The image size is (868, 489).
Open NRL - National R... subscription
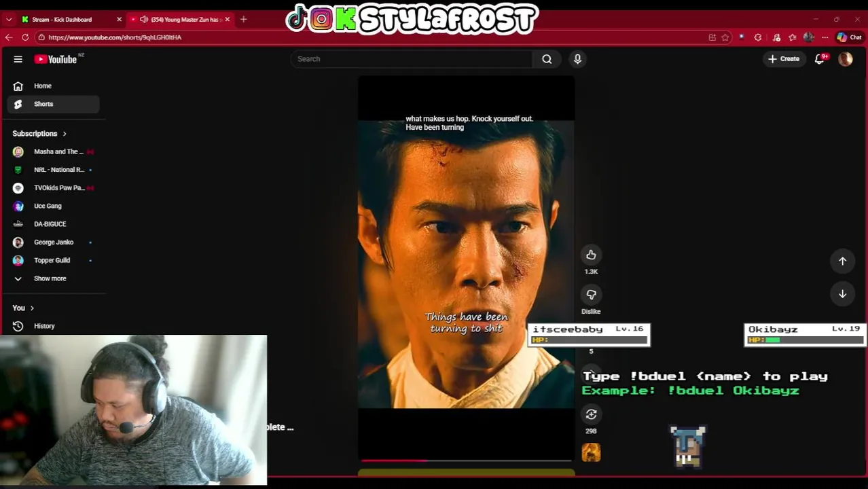click(x=53, y=170)
